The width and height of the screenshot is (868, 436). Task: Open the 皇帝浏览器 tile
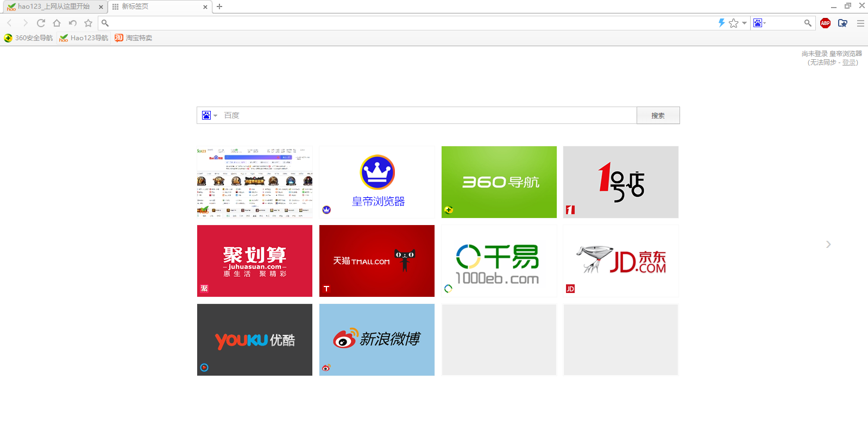coord(377,182)
